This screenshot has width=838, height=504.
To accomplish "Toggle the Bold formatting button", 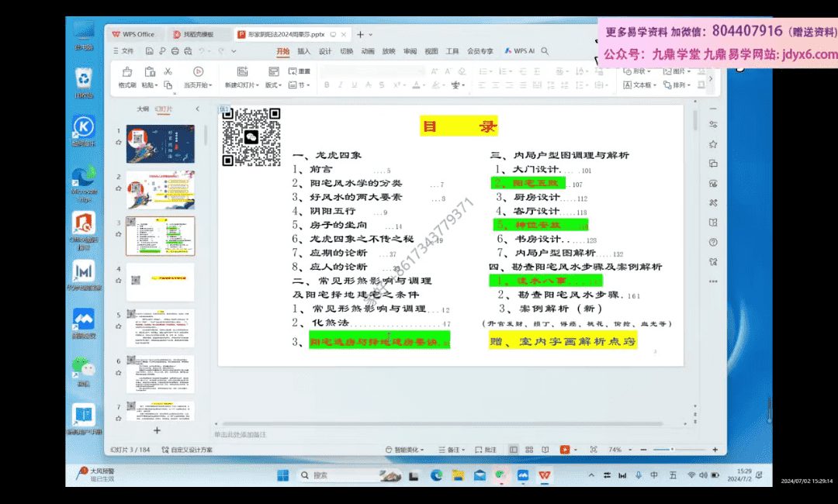I will click(x=327, y=85).
